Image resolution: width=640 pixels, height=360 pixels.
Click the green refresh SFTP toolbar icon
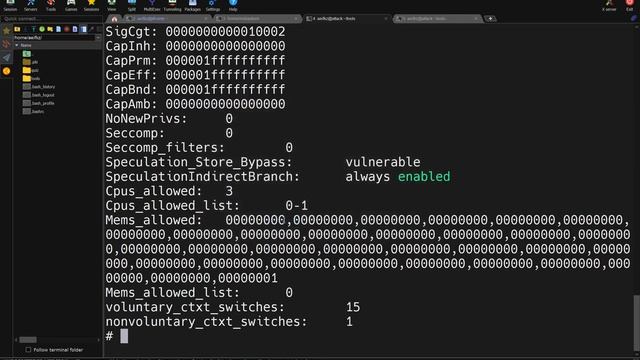coord(42,29)
